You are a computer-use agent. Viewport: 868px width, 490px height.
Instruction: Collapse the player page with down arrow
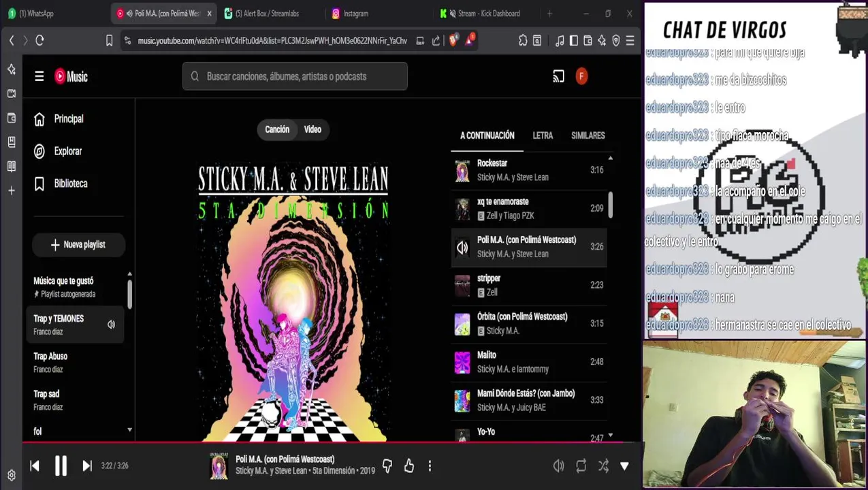tap(624, 466)
